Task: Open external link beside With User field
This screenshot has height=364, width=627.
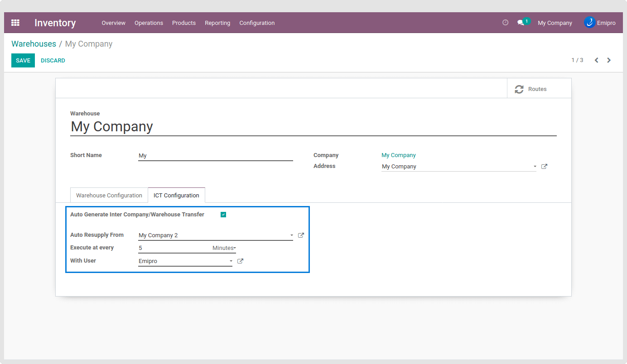Action: click(x=241, y=261)
